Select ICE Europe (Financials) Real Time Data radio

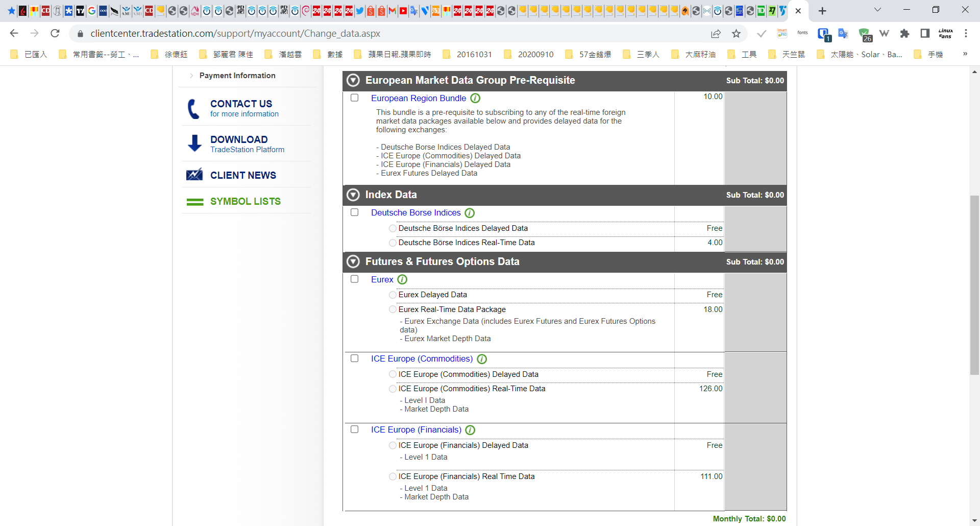(393, 476)
